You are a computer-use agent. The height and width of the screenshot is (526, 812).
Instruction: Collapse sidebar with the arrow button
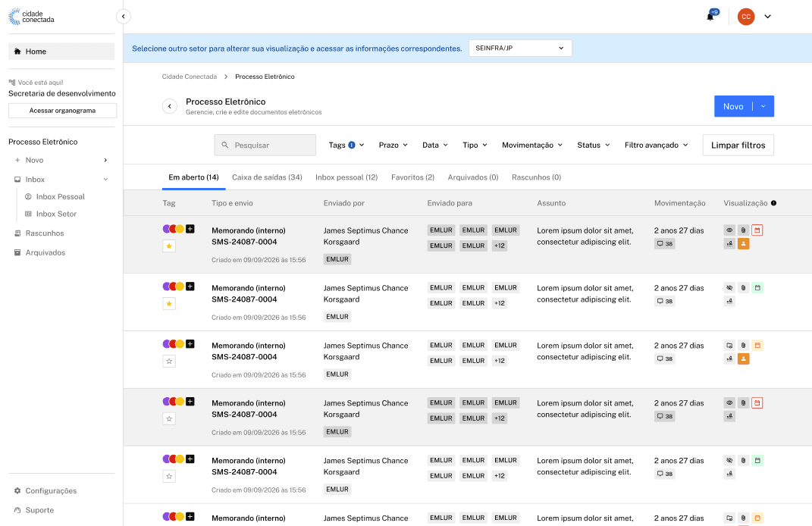[124, 17]
